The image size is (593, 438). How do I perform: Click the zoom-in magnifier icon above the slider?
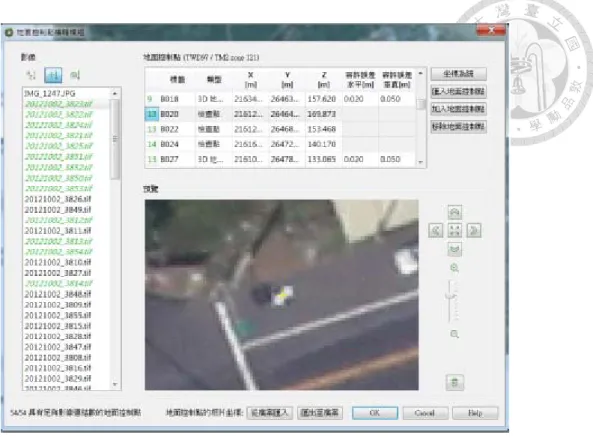click(455, 268)
